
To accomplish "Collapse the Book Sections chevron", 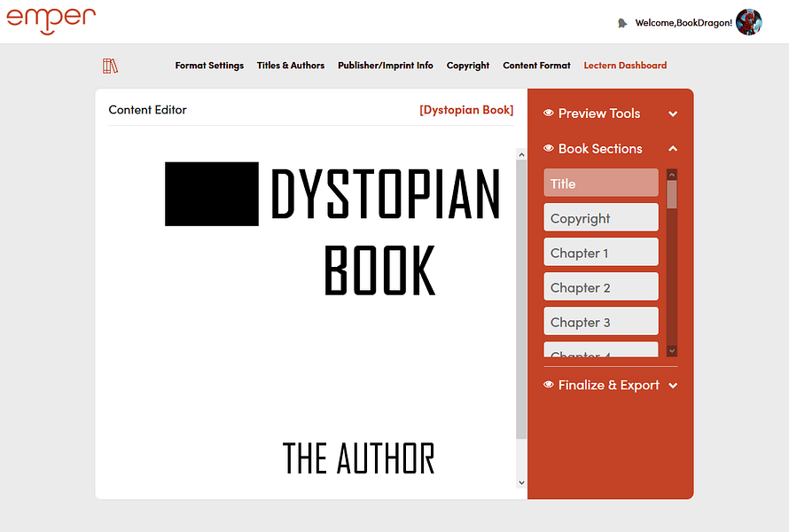I will coord(673,148).
